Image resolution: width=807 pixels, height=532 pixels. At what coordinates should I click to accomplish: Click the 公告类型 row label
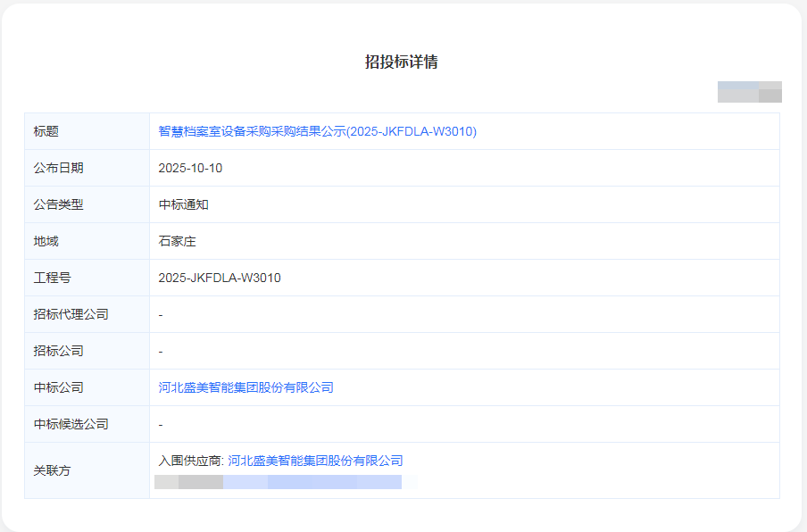tap(58, 204)
